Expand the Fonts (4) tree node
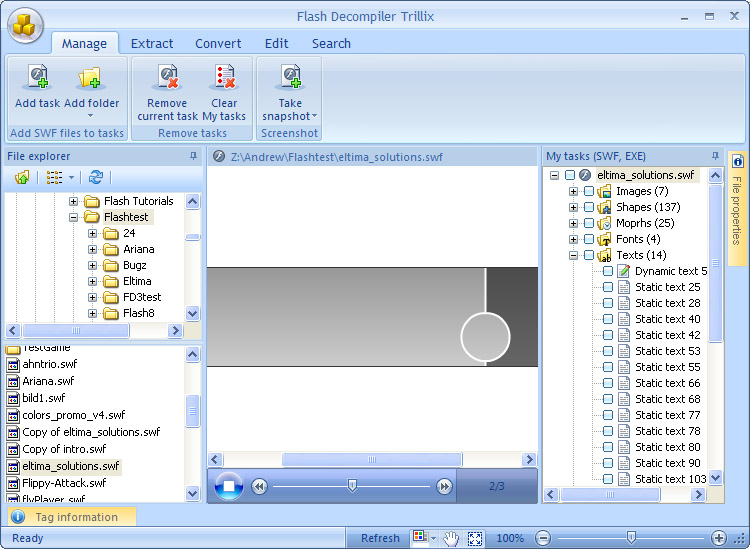 click(574, 239)
